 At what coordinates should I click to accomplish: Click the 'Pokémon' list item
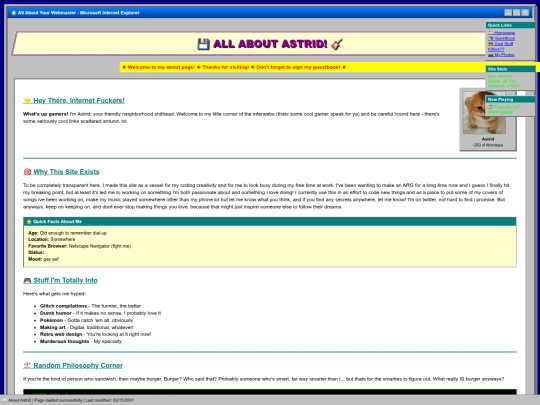click(x=86, y=320)
